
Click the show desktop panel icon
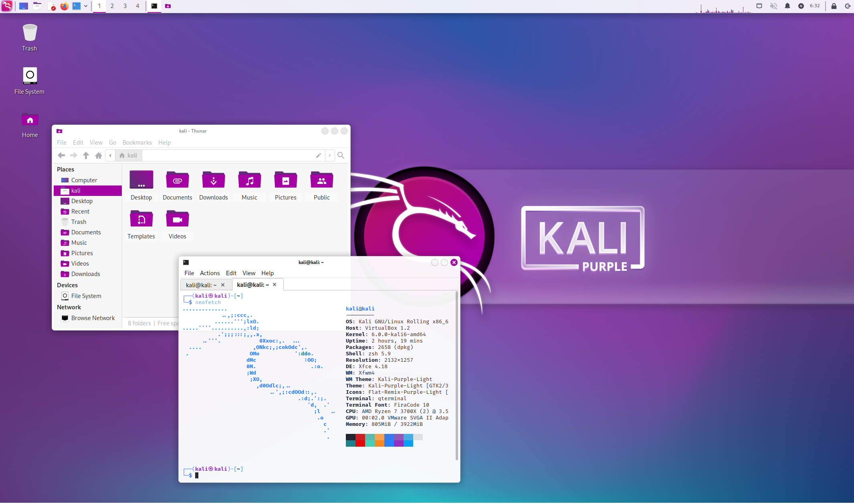coord(23,6)
